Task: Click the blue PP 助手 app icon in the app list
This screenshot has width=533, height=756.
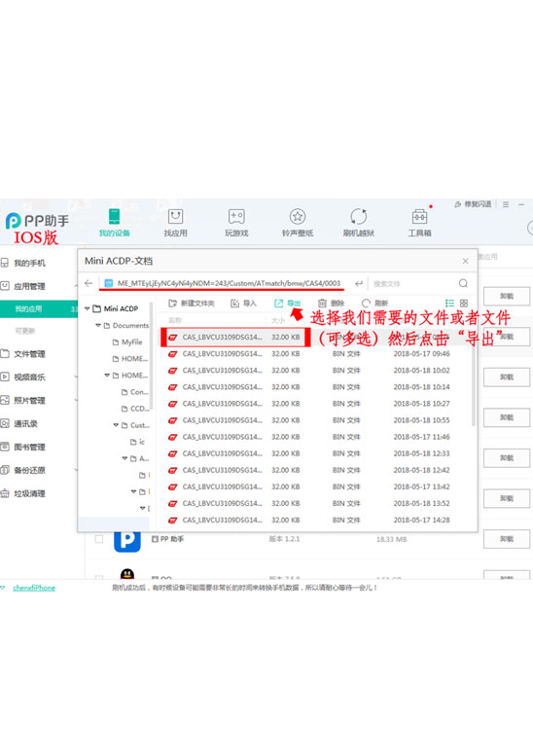Action: [127, 541]
